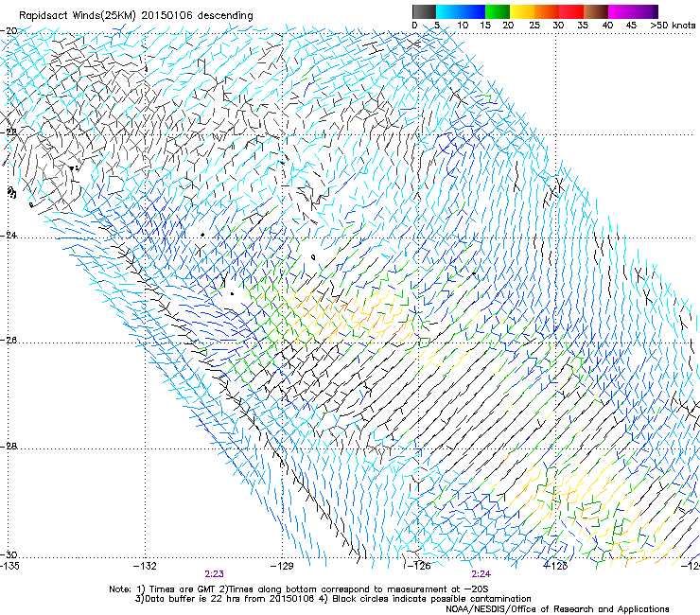This screenshot has height=615, width=700.
Task: Click the green 15–20 knots legend swatch
Action: coord(498,11)
